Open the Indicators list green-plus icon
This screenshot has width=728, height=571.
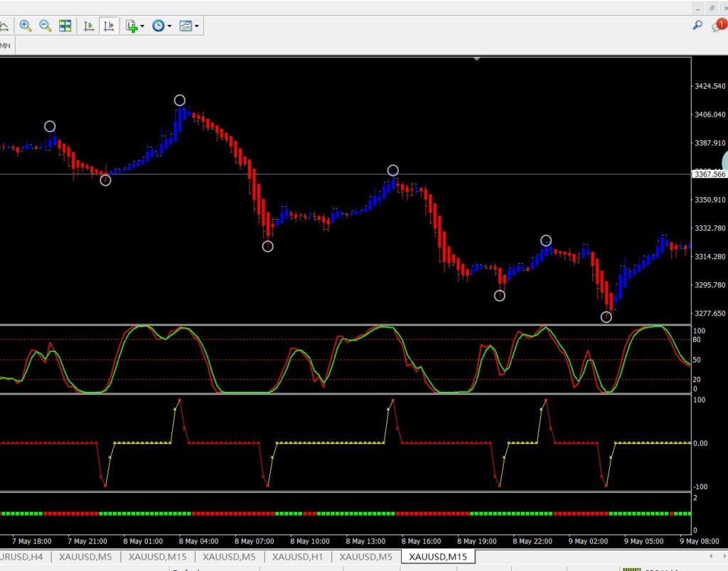click(132, 26)
